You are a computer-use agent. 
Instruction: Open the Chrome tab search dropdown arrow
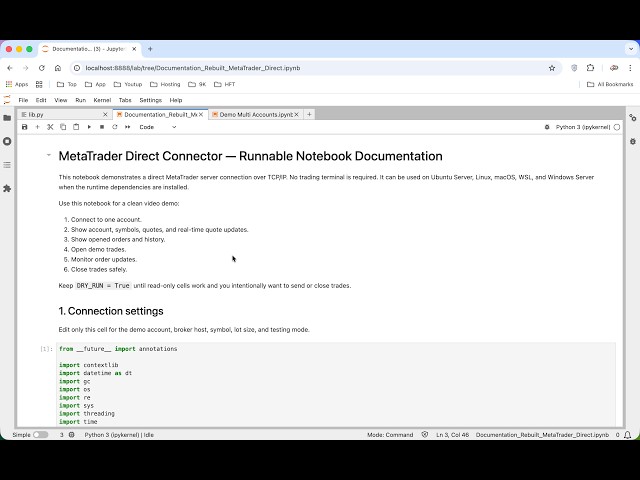tap(631, 49)
